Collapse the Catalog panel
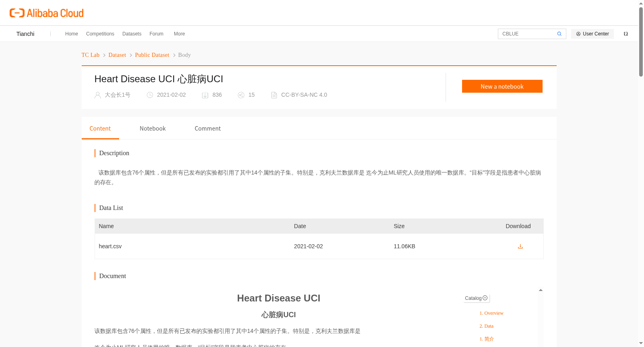This screenshot has height=347, width=644. click(x=477, y=298)
